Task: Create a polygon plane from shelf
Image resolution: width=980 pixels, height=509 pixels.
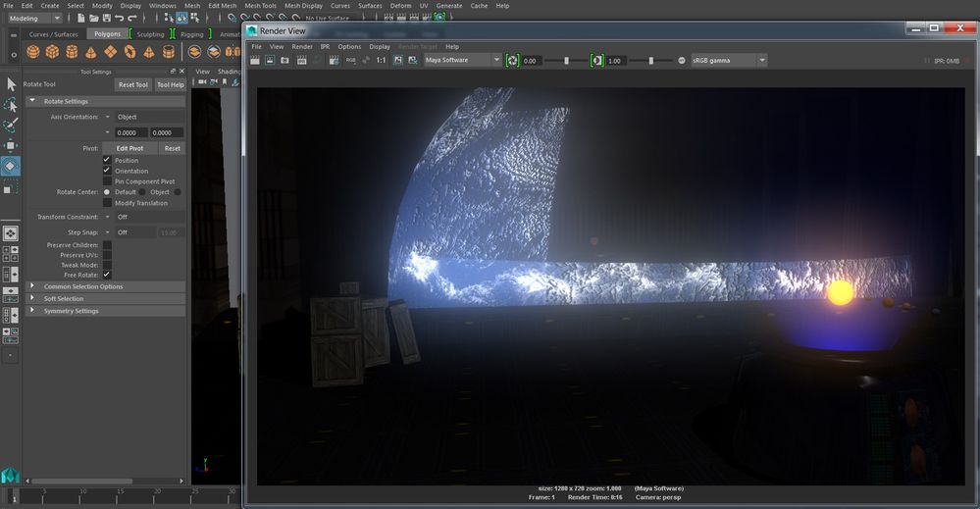Action: click(x=111, y=52)
